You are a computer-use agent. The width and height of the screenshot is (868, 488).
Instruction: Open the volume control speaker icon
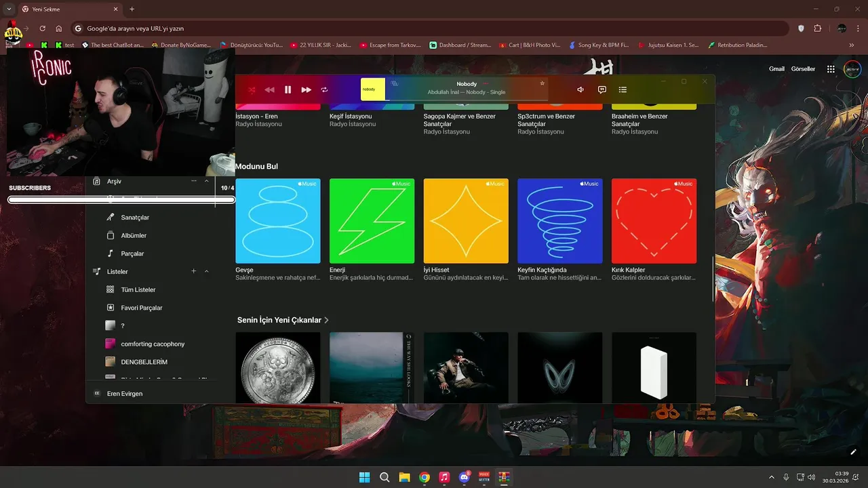point(580,89)
